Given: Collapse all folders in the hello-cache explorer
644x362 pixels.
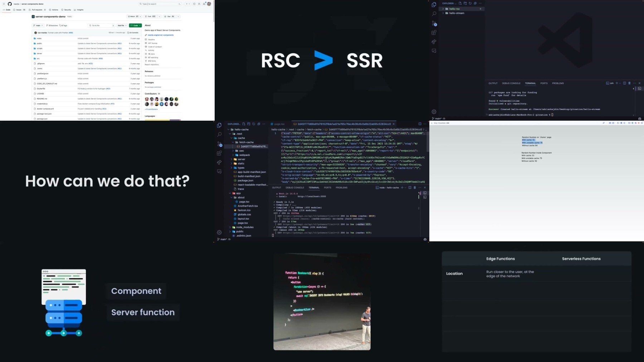Looking at the screenshot, I should point(259,124).
